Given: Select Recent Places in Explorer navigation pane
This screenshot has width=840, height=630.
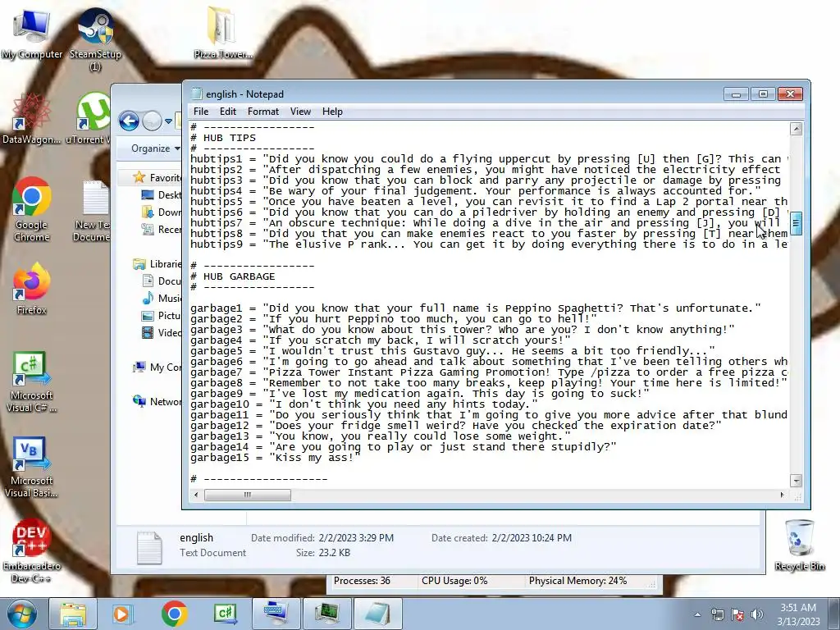Looking at the screenshot, I should coord(161,230).
